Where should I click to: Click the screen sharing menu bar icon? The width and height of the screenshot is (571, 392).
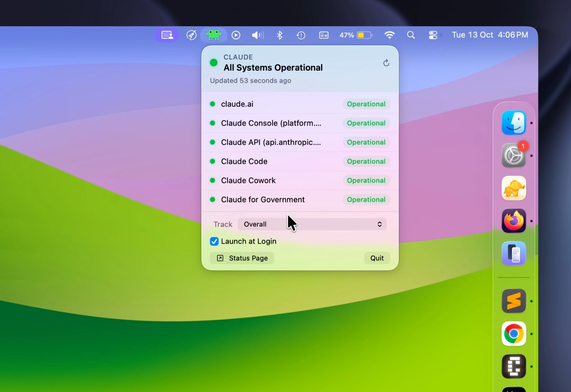[167, 35]
